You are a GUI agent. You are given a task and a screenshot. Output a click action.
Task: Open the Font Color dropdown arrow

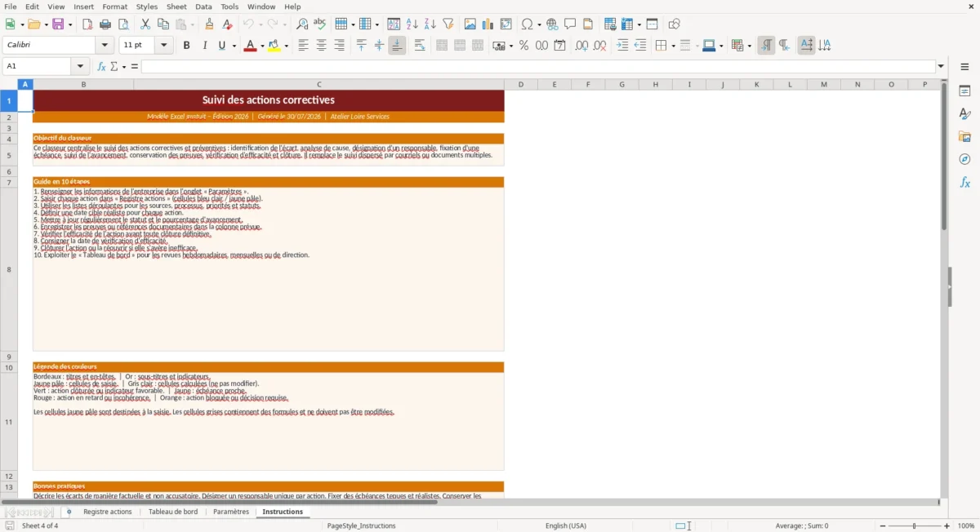[x=262, y=46]
